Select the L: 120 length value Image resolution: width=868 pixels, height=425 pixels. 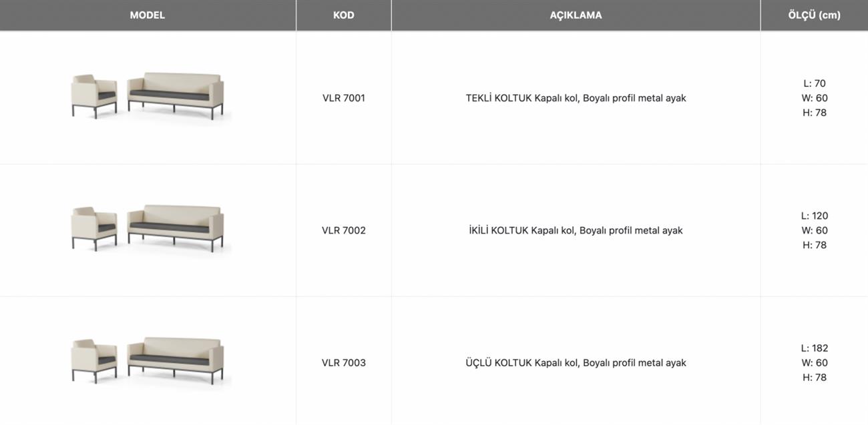(x=815, y=216)
